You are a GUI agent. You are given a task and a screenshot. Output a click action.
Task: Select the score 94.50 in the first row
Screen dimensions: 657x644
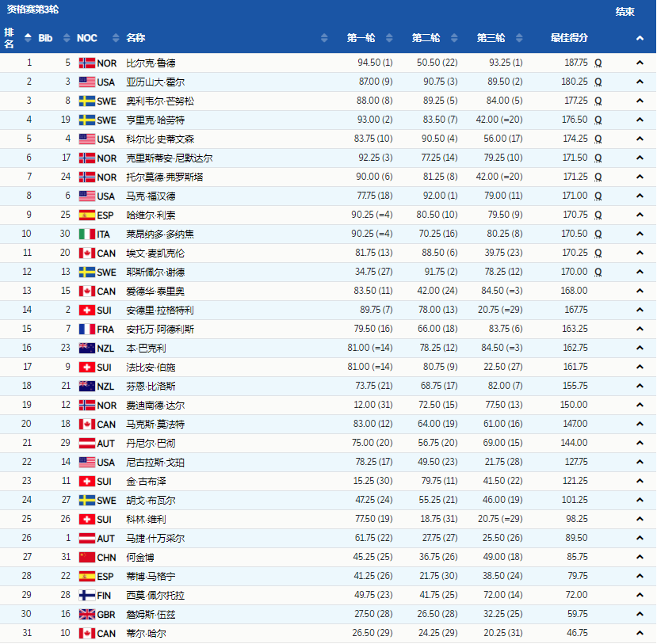[362, 62]
